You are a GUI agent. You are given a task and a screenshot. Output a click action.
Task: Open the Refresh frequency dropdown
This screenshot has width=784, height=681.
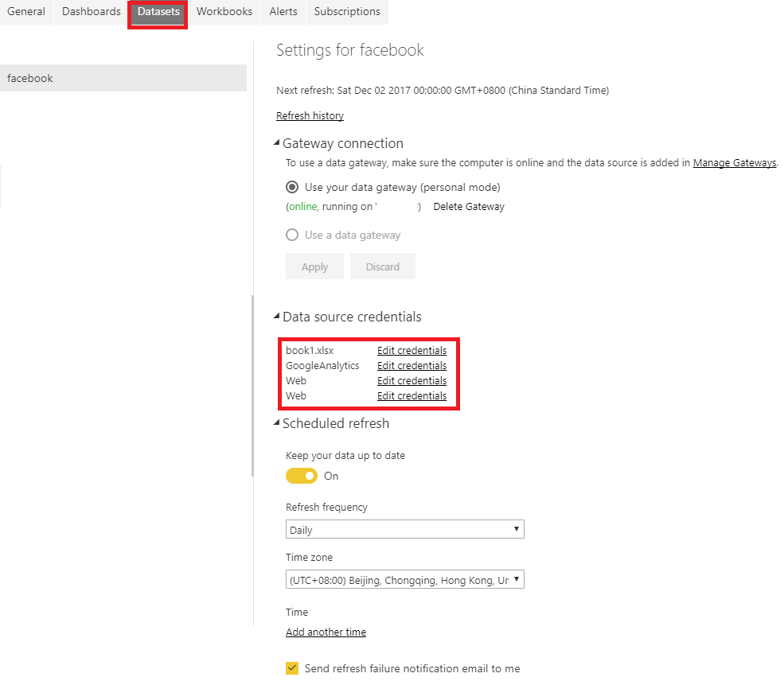[x=405, y=529]
